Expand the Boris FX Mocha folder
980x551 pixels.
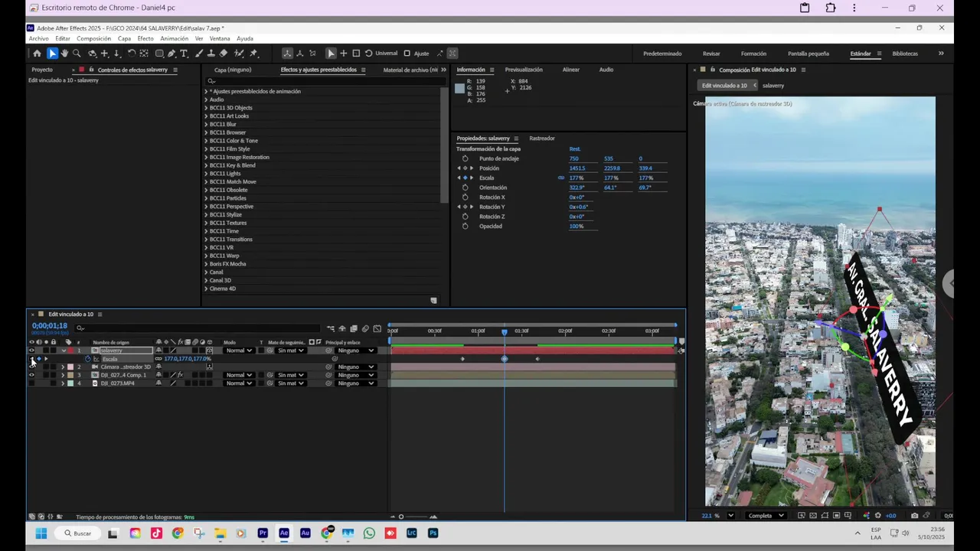[206, 264]
